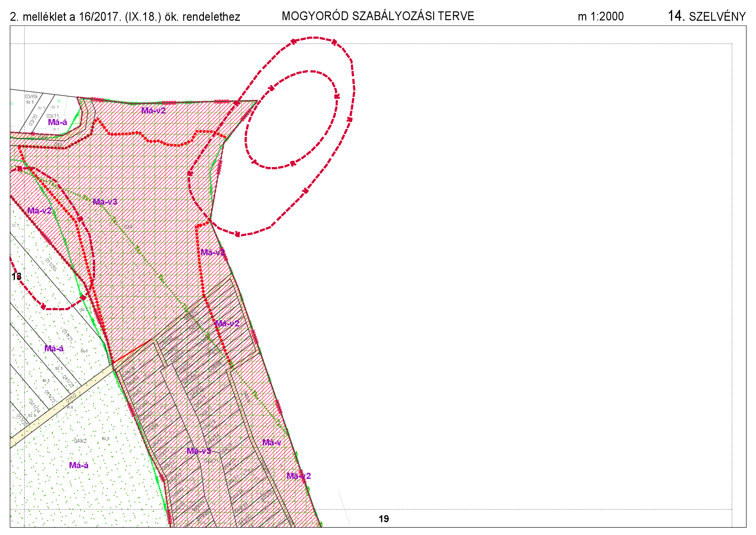The image size is (756, 535).
Task: Click Má-á zone label below parcel 049/2
Action: tap(79, 465)
